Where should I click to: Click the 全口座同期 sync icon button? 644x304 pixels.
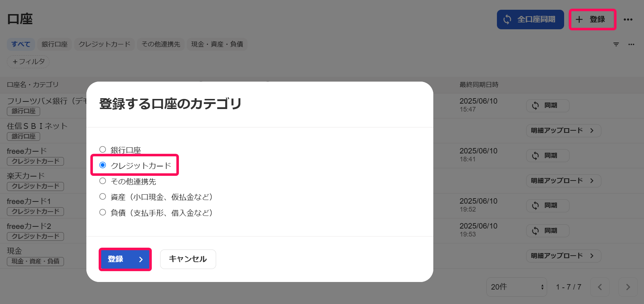[507, 19]
